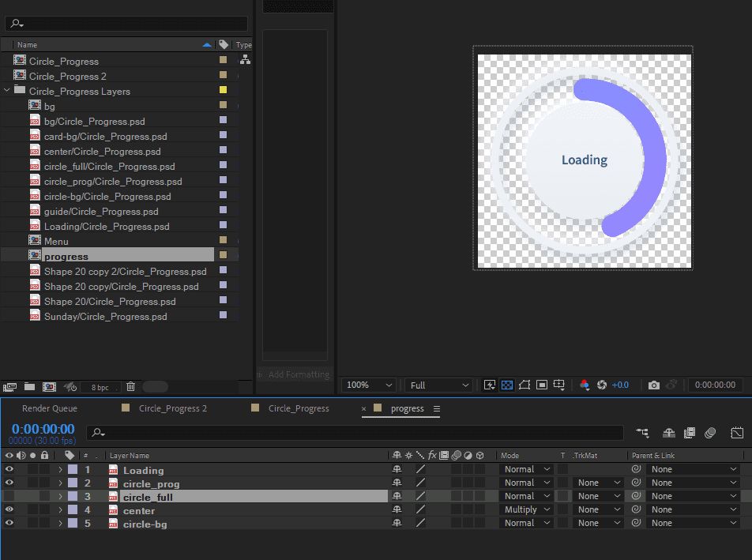Toggle shy switch on center layer
The width and height of the screenshot is (752, 560).
397,509
